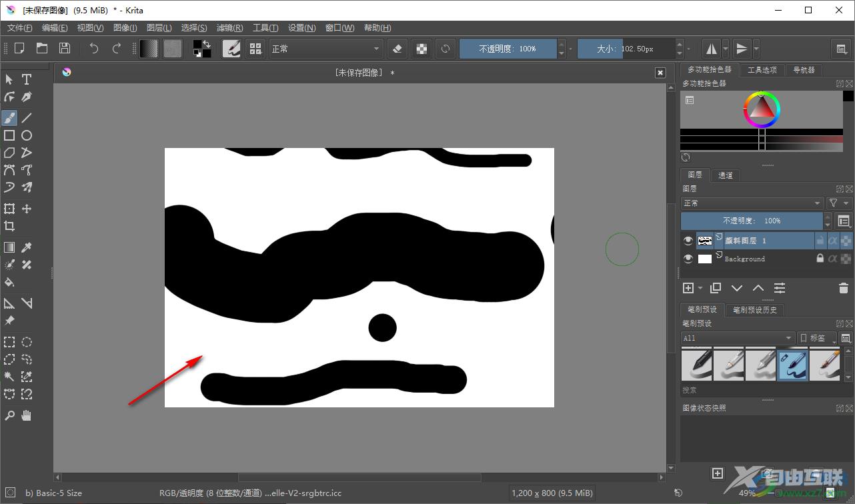
Task: Select the Zoom magnifier tool
Action: click(x=9, y=415)
